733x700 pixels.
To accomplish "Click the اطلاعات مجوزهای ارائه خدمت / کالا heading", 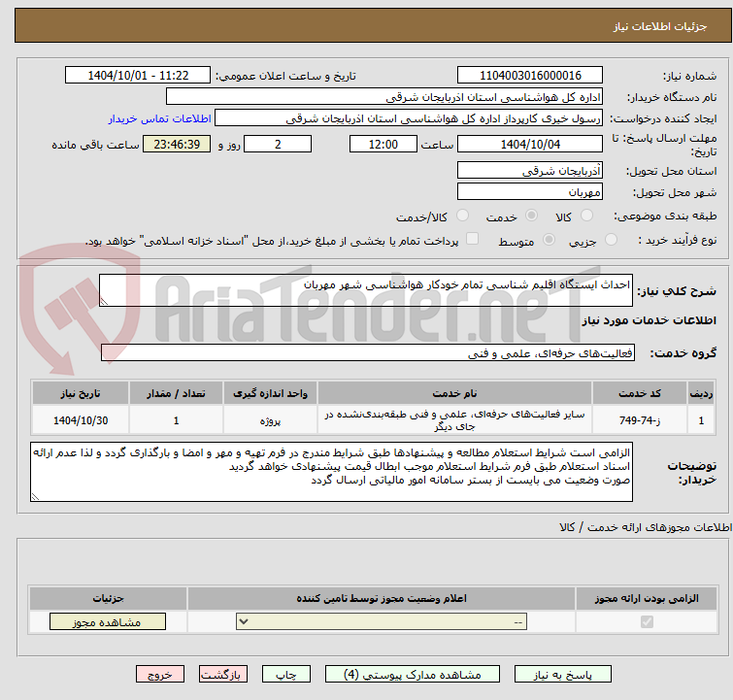I will 646,527.
